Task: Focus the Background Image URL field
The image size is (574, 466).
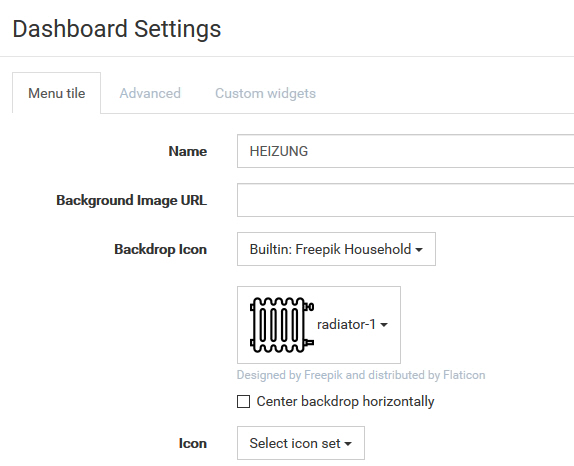Action: tap(405, 200)
